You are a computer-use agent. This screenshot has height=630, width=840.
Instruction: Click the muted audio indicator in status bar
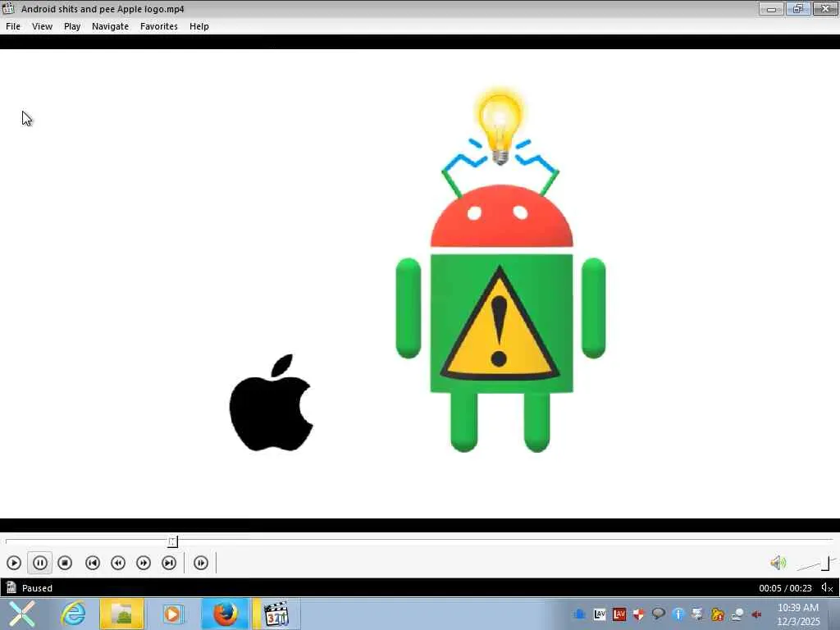827,587
